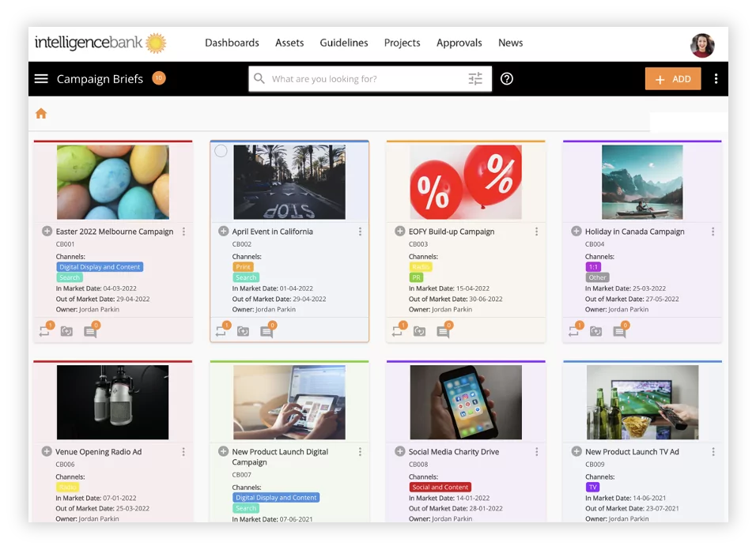
Task: Open the user profile avatar
Action: click(x=702, y=45)
